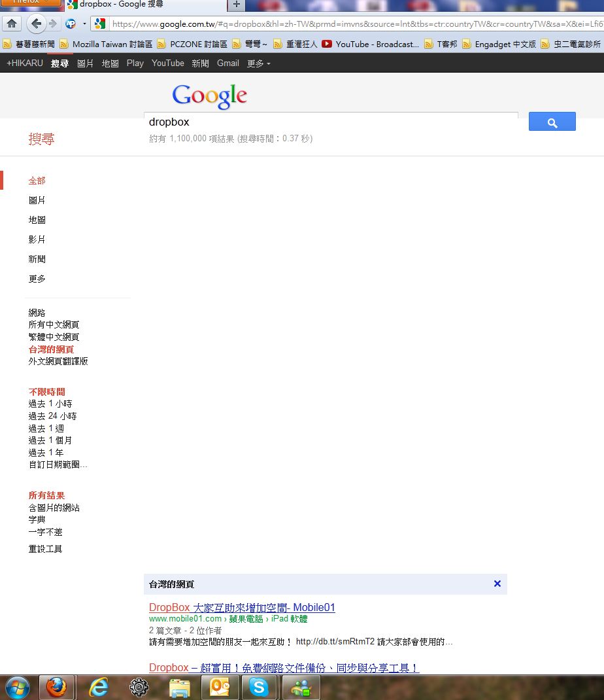Click Firefox home button

coord(11,24)
